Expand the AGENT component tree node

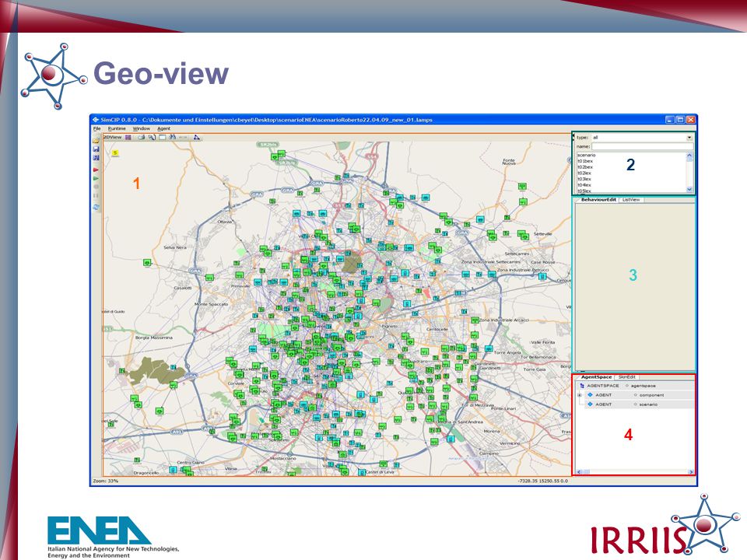click(580, 395)
